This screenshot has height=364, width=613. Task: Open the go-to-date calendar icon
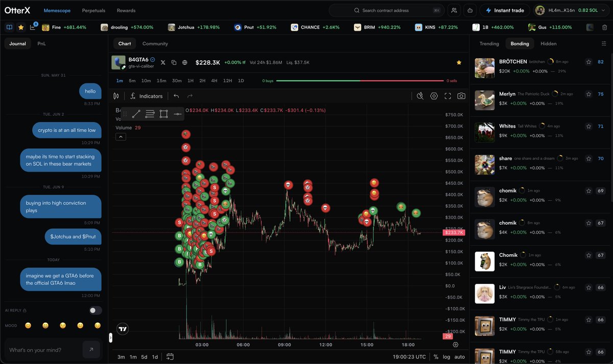(170, 356)
